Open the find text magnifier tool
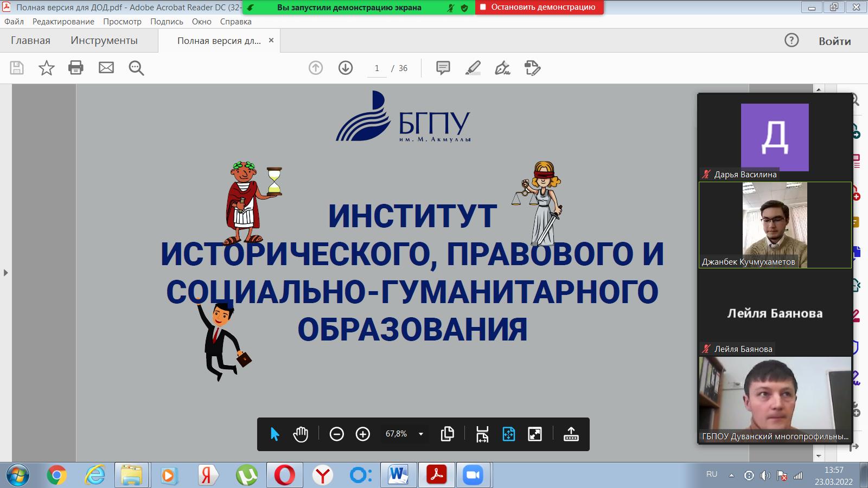Screen dimensions: 868x488 (136, 68)
